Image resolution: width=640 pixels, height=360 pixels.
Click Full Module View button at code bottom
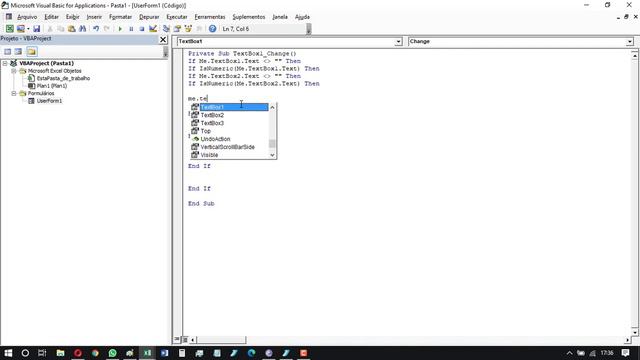pos(185,340)
